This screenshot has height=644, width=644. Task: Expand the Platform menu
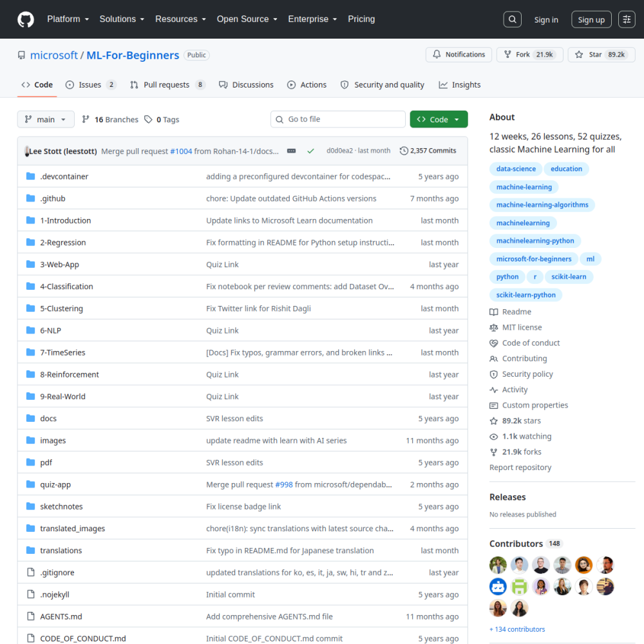point(68,19)
